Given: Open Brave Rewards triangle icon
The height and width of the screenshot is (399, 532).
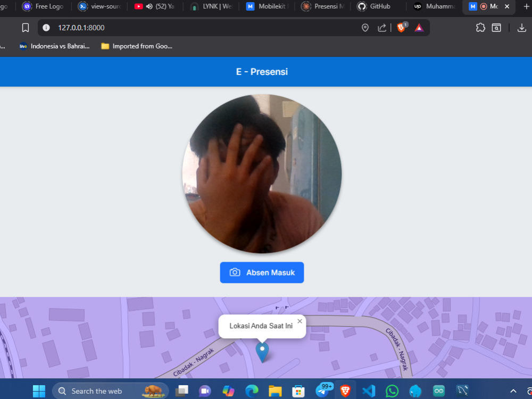Looking at the screenshot, I should pyautogui.click(x=419, y=28).
